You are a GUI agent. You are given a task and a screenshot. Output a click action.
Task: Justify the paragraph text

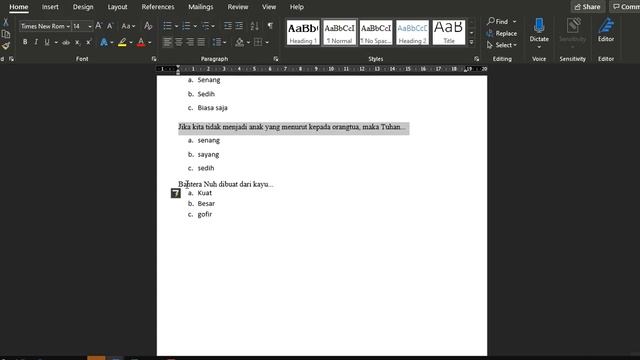(x=201, y=42)
